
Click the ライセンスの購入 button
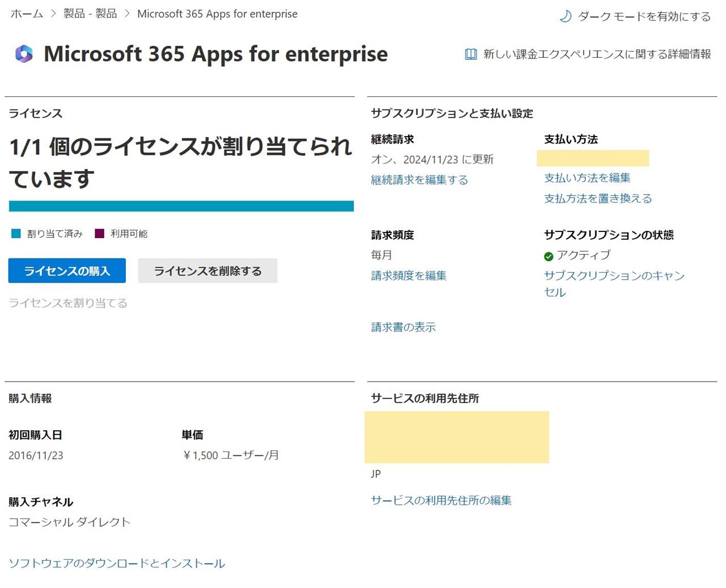[x=67, y=270]
